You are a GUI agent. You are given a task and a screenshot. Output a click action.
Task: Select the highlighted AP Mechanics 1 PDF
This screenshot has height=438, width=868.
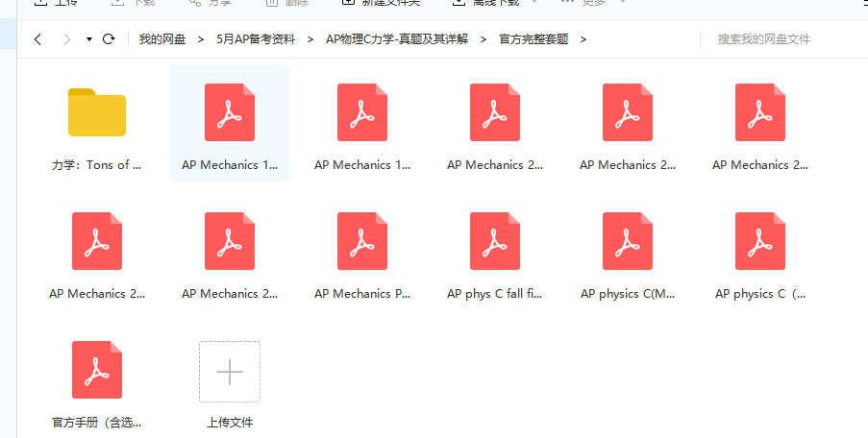tap(230, 123)
